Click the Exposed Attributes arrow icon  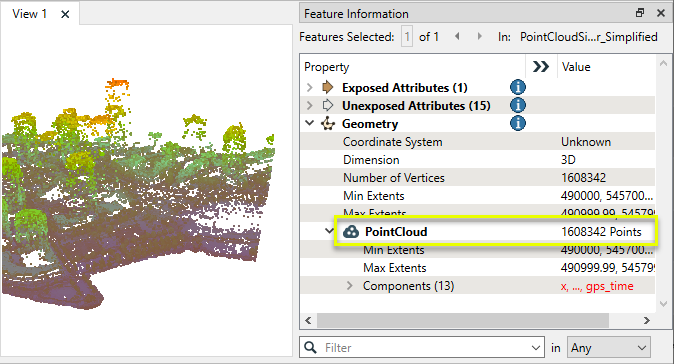point(328,87)
